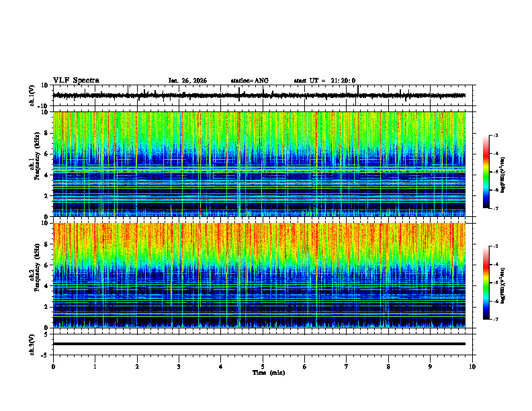Viewport: 532px width, 411px height.
Task: Click inside the ch.2 spectrogram panel
Action: tap(259, 275)
